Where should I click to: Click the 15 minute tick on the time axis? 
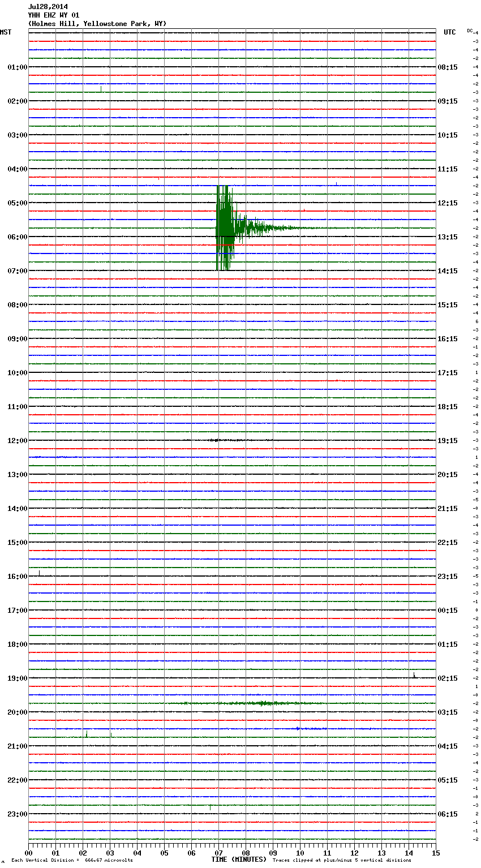point(436,853)
